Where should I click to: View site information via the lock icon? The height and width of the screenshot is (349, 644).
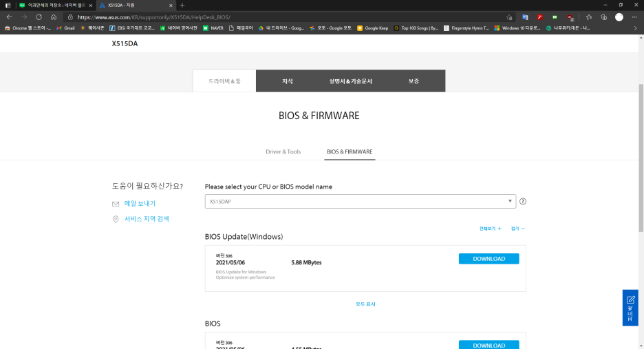coord(70,17)
